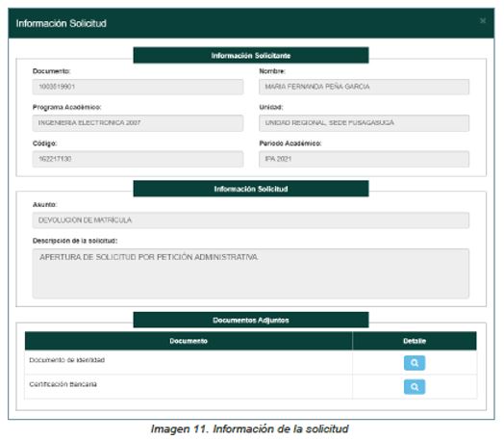
Task: Click the Información Solicitud dialog title
Action: 61,23
